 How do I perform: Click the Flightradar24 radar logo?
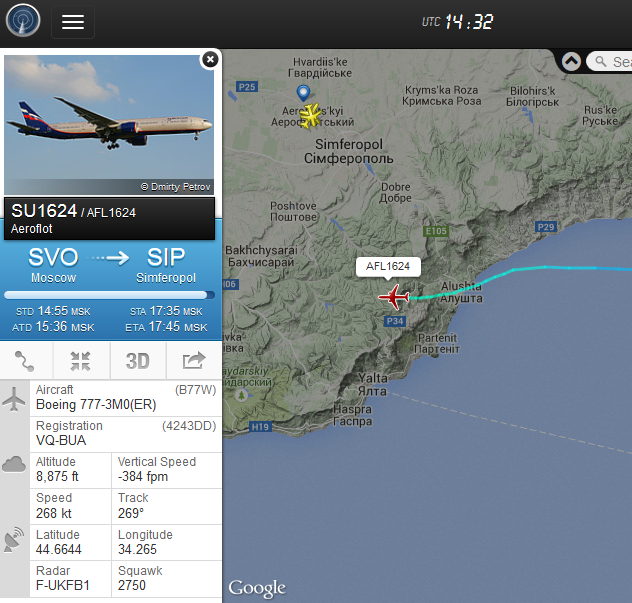coord(23,21)
